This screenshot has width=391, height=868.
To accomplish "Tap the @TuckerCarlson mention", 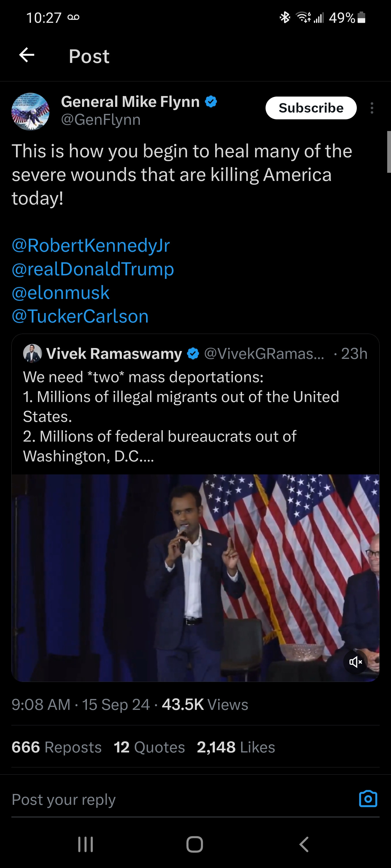I will coord(80,316).
